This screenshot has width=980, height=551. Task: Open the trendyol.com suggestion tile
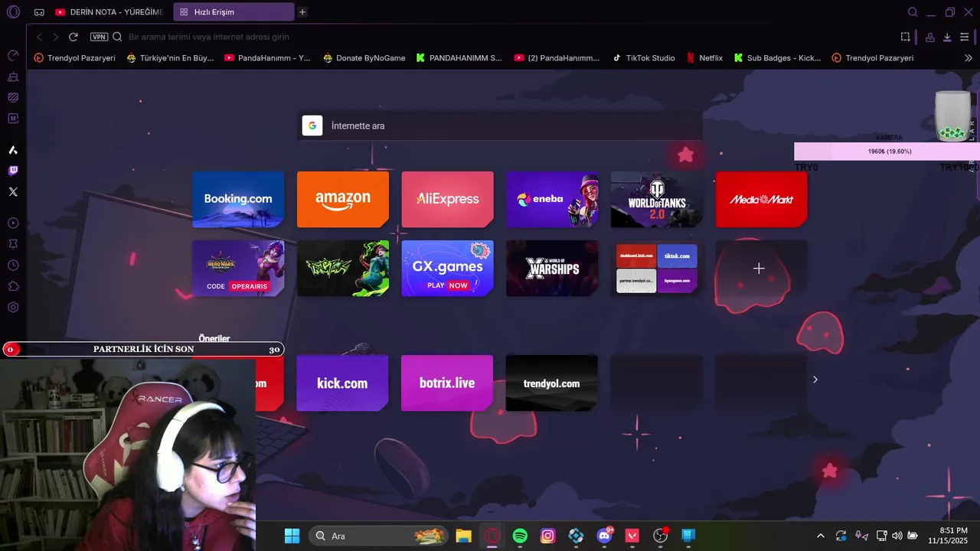click(x=551, y=383)
